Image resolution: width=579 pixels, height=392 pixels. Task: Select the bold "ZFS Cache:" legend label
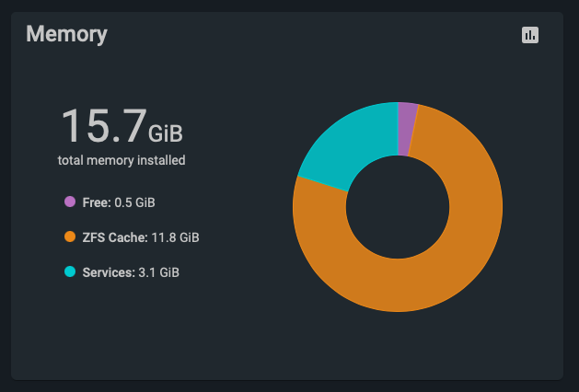[x=115, y=237]
